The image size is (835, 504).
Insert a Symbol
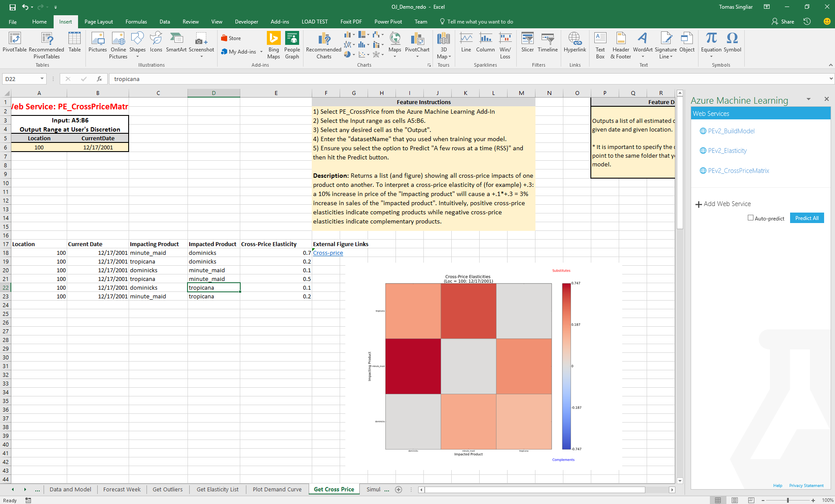(x=733, y=42)
